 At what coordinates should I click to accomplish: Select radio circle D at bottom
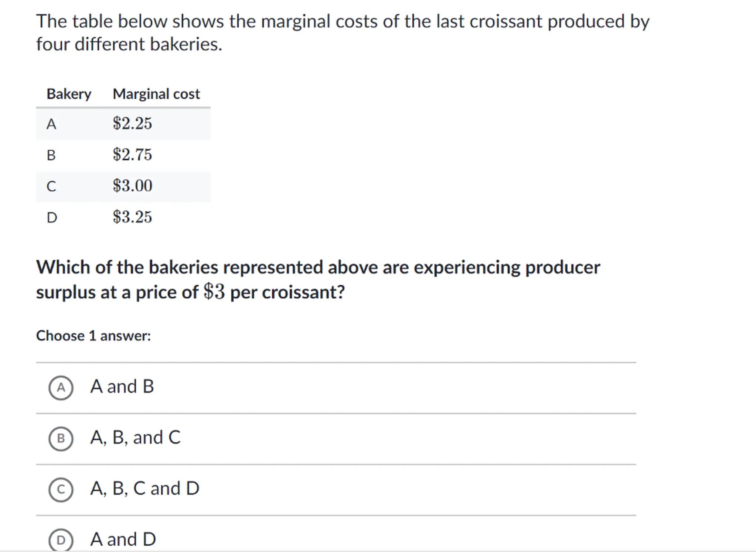61,540
